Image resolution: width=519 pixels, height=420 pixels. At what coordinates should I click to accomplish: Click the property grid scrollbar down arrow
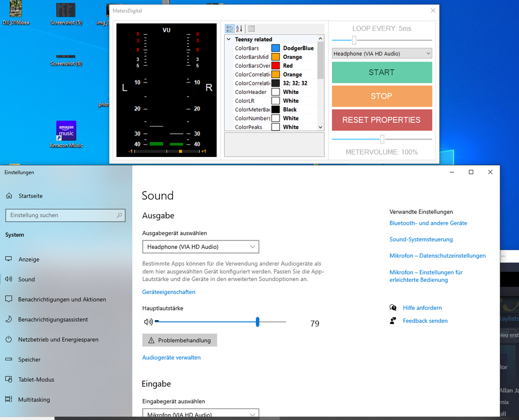point(320,128)
